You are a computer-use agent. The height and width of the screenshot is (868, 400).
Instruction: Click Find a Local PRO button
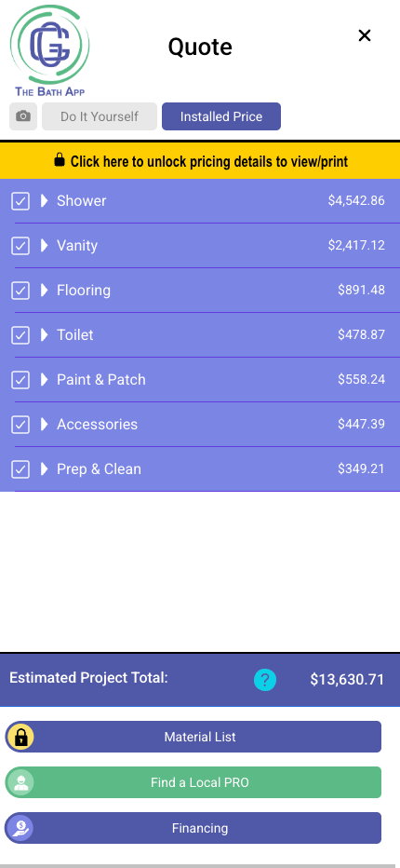(193, 782)
